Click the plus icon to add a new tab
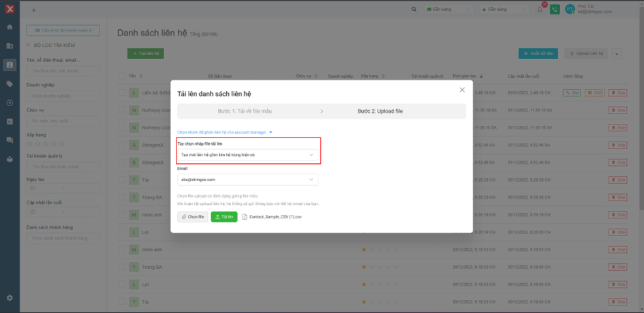Viewport: 644px width, 313px height. tap(34, 10)
